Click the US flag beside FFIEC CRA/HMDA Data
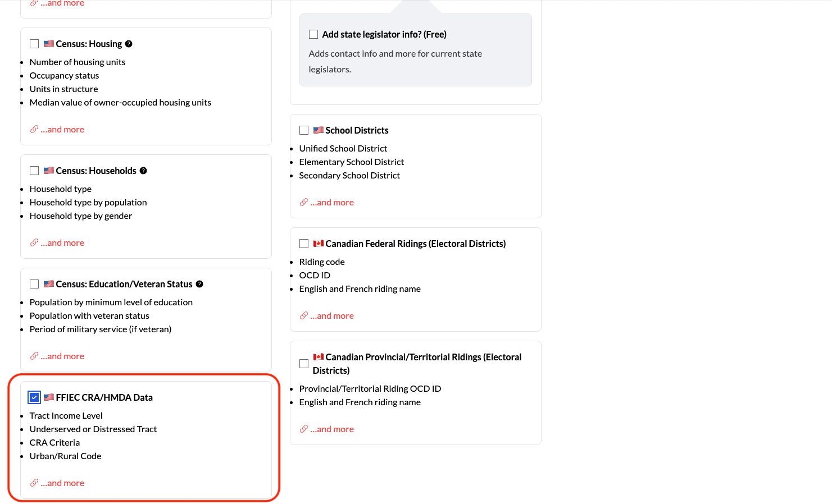 coord(48,397)
